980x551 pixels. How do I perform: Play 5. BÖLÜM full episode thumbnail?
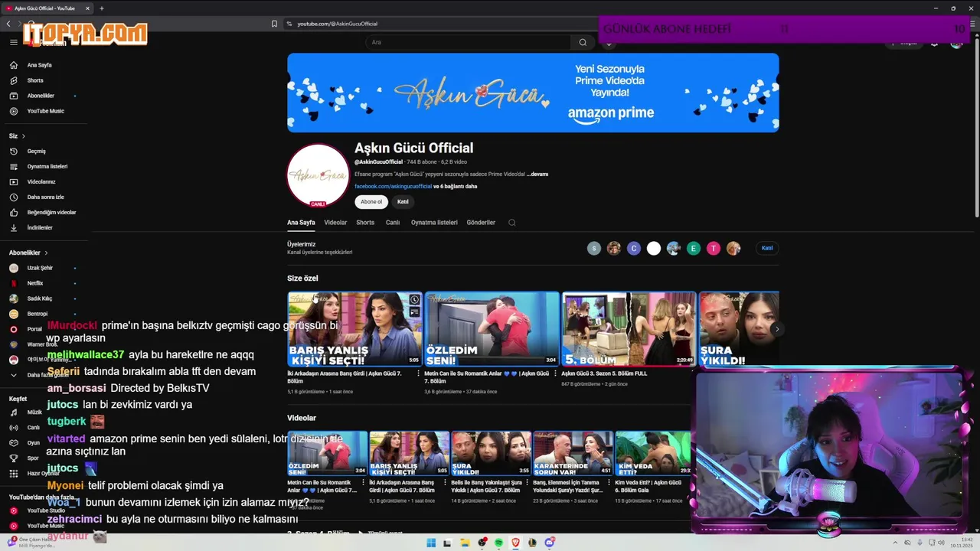[x=629, y=328]
